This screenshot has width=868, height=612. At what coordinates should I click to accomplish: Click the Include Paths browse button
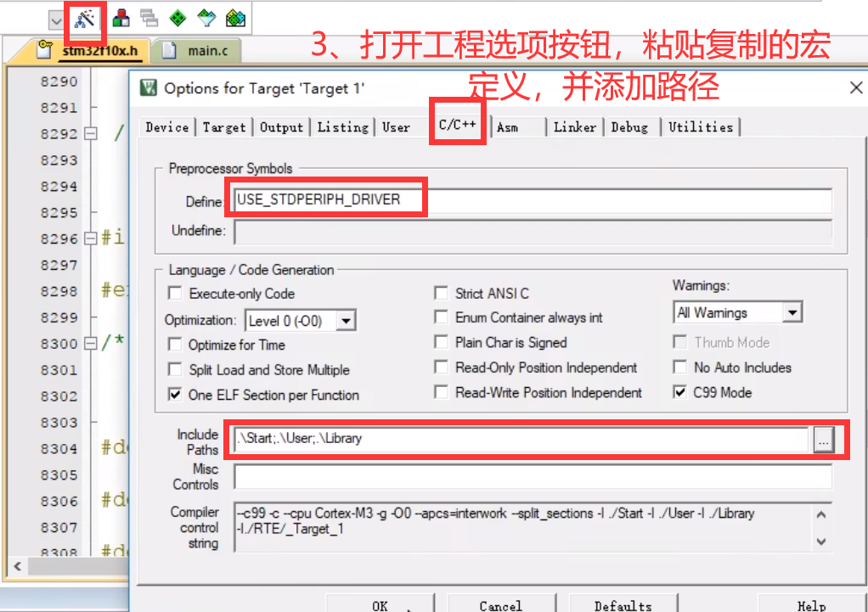pyautogui.click(x=824, y=441)
